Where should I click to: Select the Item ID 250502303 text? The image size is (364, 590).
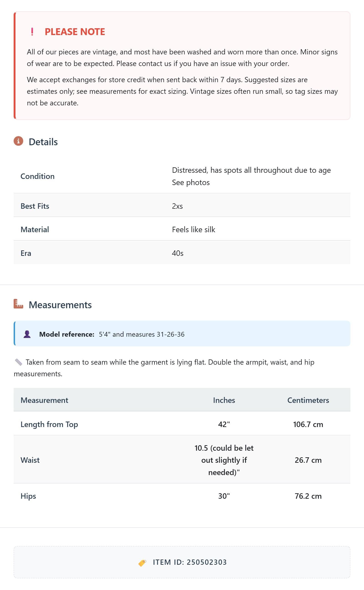[x=190, y=562]
